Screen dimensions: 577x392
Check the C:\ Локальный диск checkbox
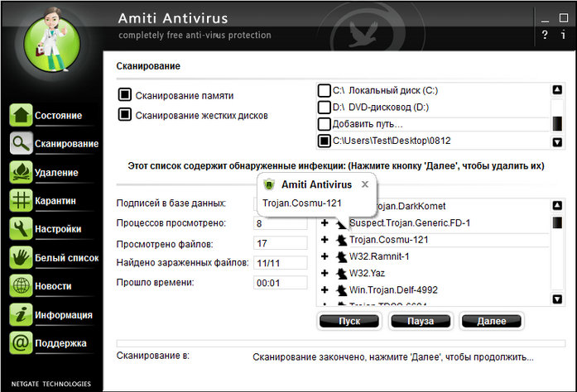pyautogui.click(x=325, y=90)
